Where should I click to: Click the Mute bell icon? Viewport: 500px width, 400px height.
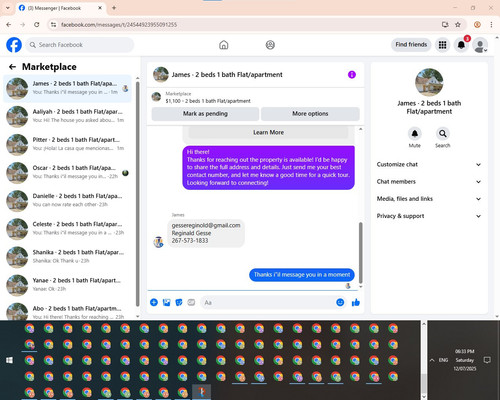pyautogui.click(x=414, y=134)
